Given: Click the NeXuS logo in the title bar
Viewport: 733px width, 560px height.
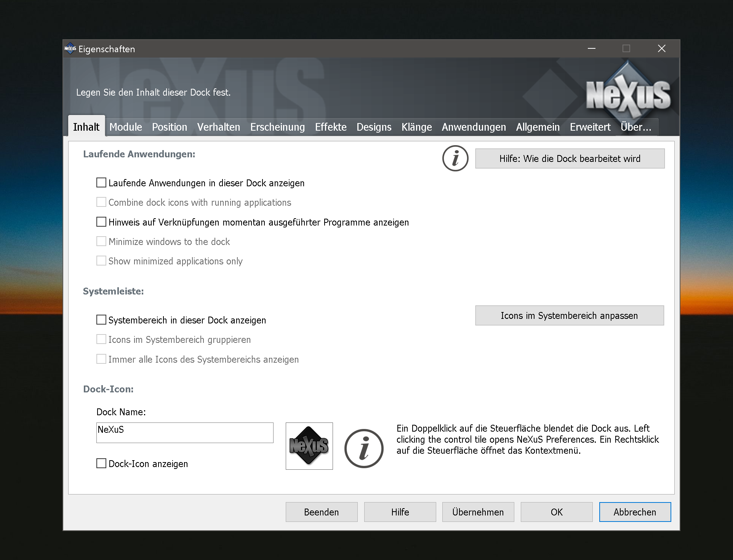Looking at the screenshot, I should coord(70,49).
